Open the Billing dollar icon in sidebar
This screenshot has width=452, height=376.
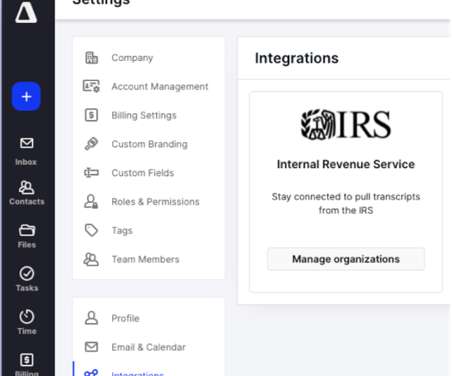pyautogui.click(x=27, y=360)
